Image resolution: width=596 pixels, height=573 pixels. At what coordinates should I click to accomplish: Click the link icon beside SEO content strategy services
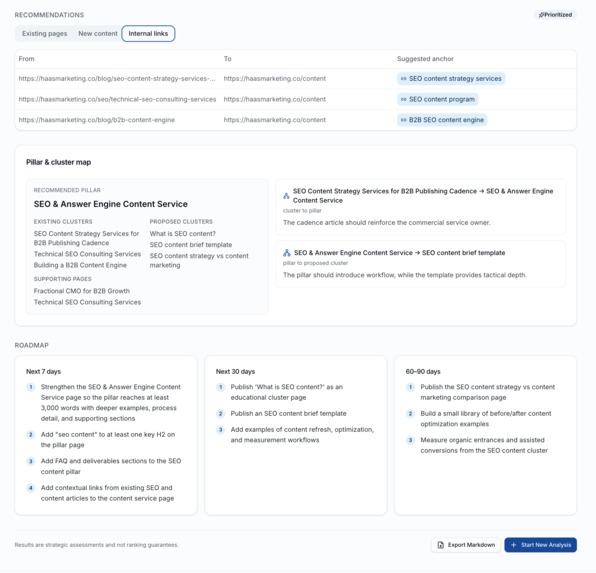[x=404, y=79]
